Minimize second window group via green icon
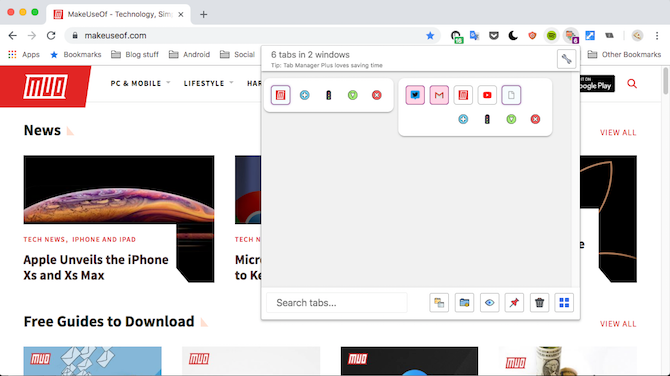This screenshot has height=376, width=670. [x=511, y=119]
